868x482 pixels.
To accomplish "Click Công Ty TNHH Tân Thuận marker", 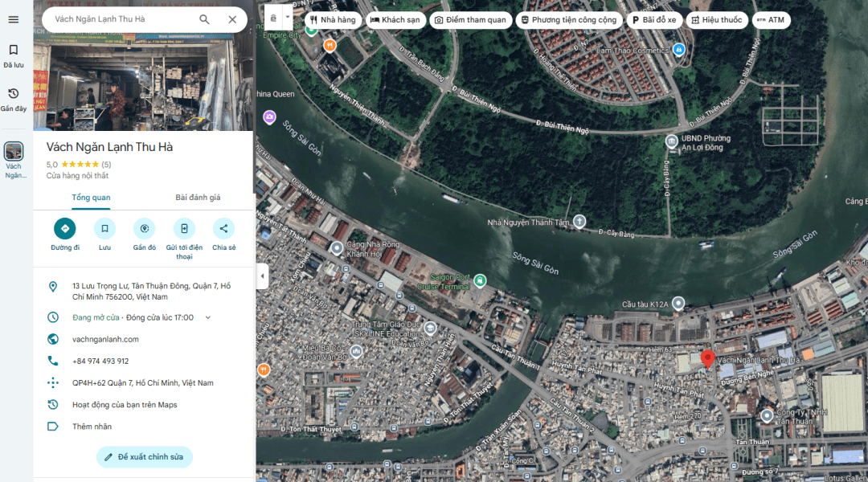I will coord(767,415).
